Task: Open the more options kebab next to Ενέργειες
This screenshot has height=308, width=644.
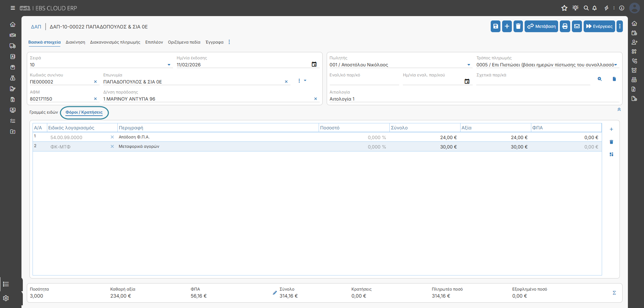Action: point(620,26)
